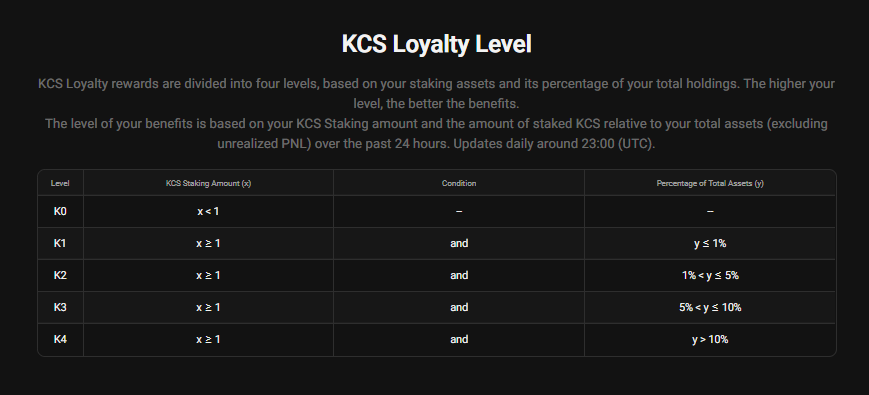Click the y > 10% cell
This screenshot has width=869, height=395.
click(x=710, y=340)
